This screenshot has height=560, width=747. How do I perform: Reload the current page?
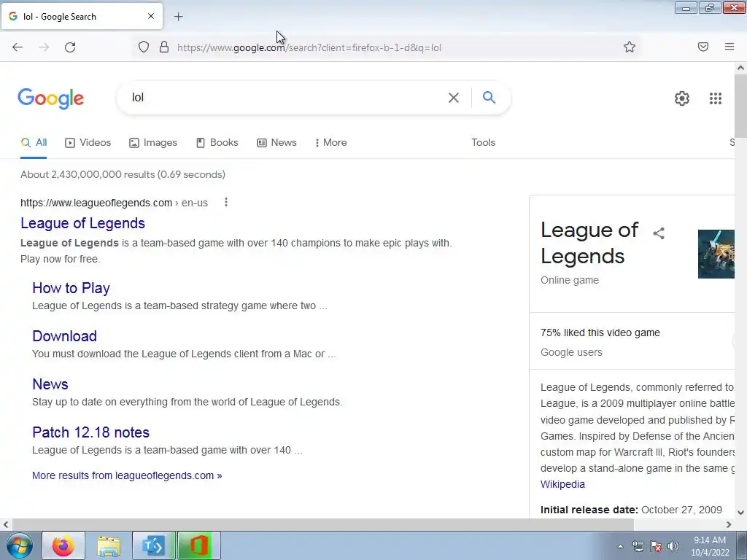pyautogui.click(x=70, y=47)
